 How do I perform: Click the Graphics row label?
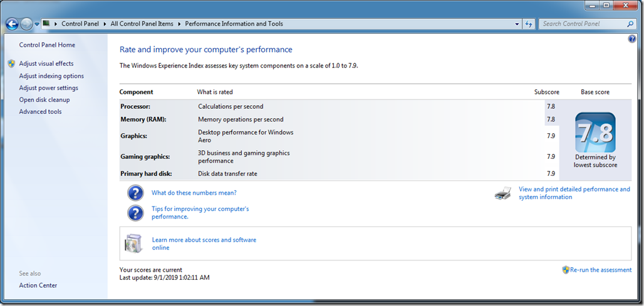(132, 136)
